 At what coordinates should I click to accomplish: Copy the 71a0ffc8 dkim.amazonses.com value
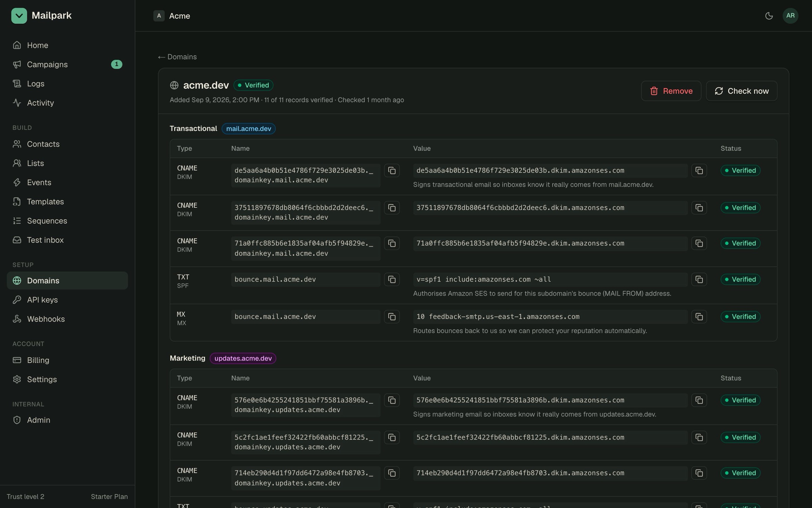(699, 244)
